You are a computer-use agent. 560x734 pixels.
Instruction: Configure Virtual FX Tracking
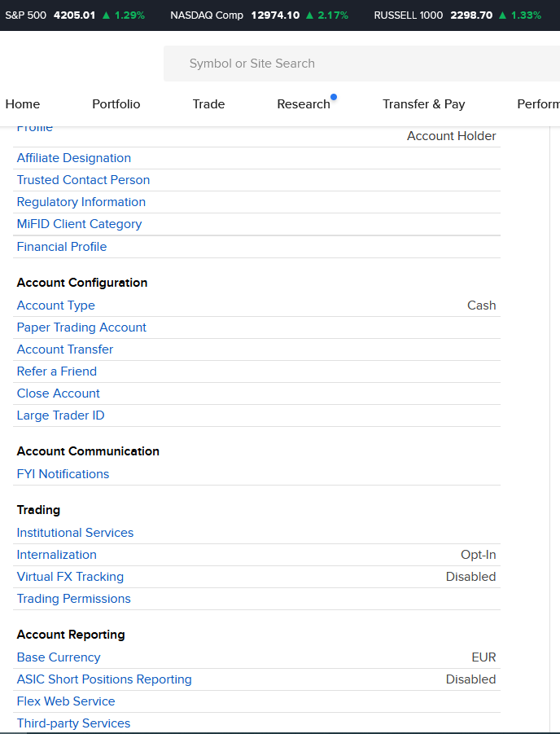coord(70,577)
